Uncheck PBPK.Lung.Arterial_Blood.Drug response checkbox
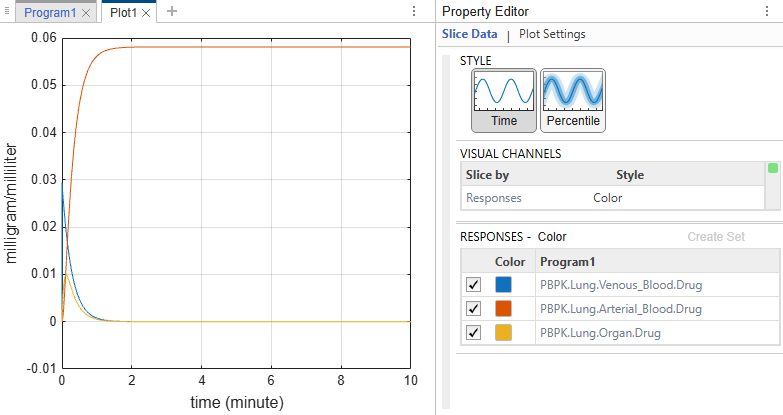 (473, 309)
